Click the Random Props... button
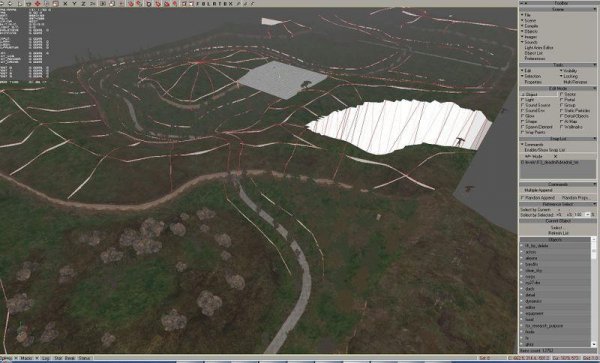The image size is (600, 363). [x=575, y=198]
